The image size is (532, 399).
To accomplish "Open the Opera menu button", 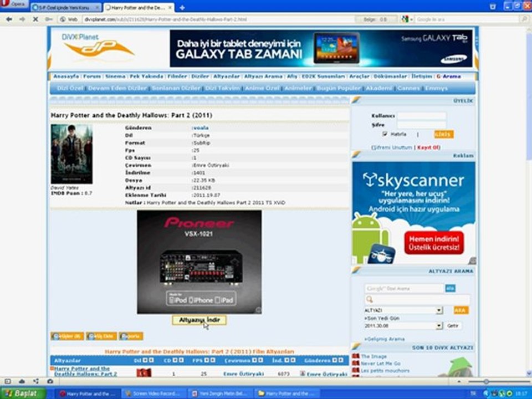I will pyautogui.click(x=14, y=4).
